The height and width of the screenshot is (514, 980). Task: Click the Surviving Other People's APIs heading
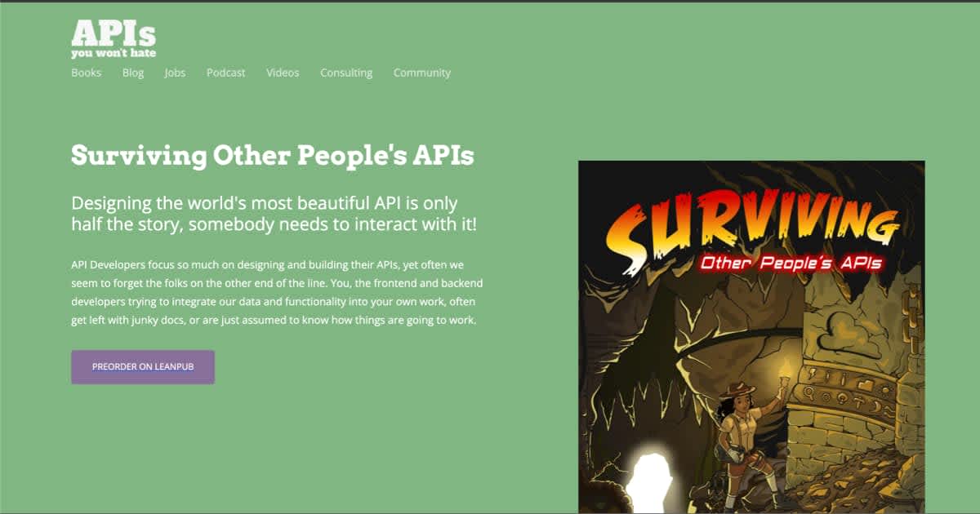273,155
